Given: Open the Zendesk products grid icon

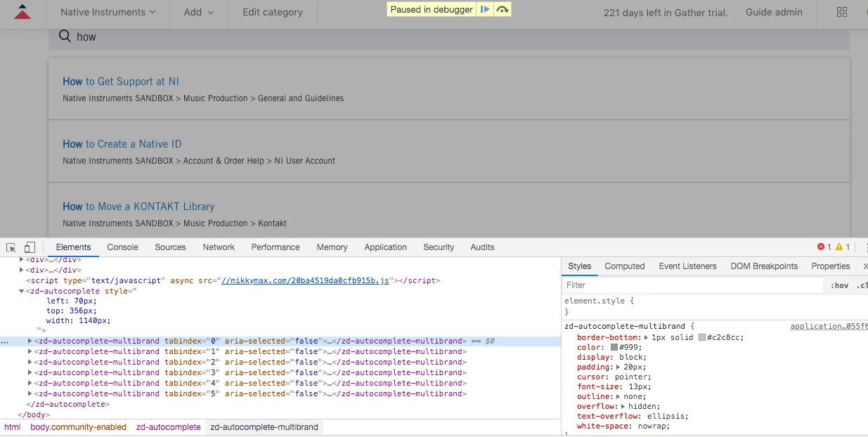Looking at the screenshot, I should 841,12.
